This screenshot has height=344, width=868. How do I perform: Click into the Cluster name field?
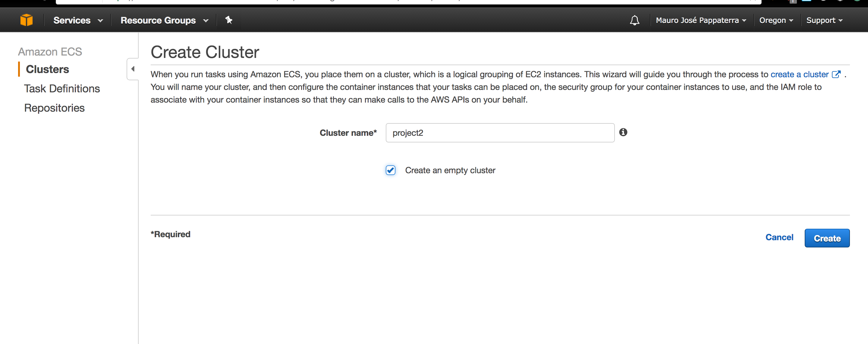coord(500,133)
